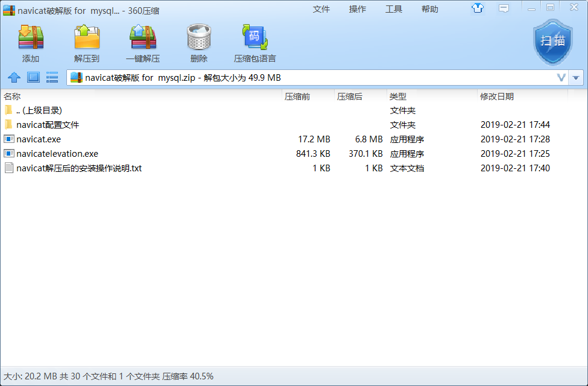Click the parent directory folder icon
Image resolution: width=588 pixels, height=386 pixels.
[9, 110]
